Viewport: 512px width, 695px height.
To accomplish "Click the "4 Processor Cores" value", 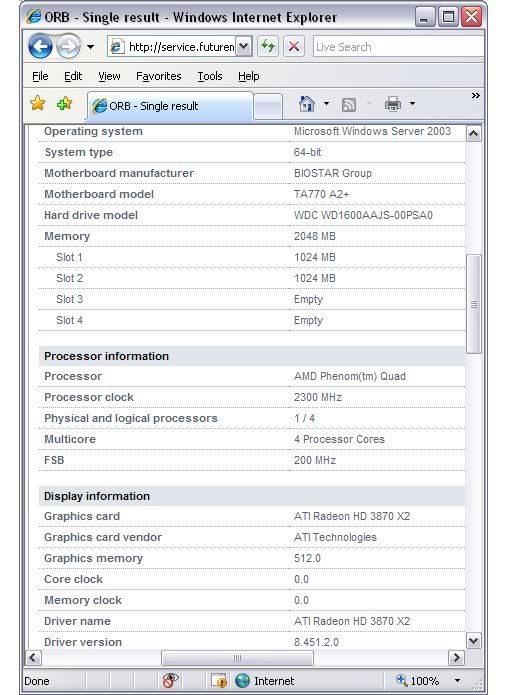I will pyautogui.click(x=339, y=439).
